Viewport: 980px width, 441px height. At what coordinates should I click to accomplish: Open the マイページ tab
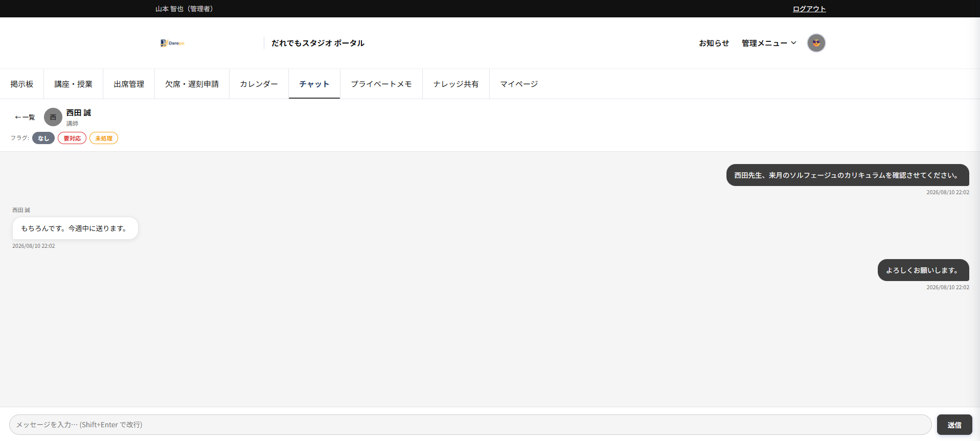(x=519, y=84)
